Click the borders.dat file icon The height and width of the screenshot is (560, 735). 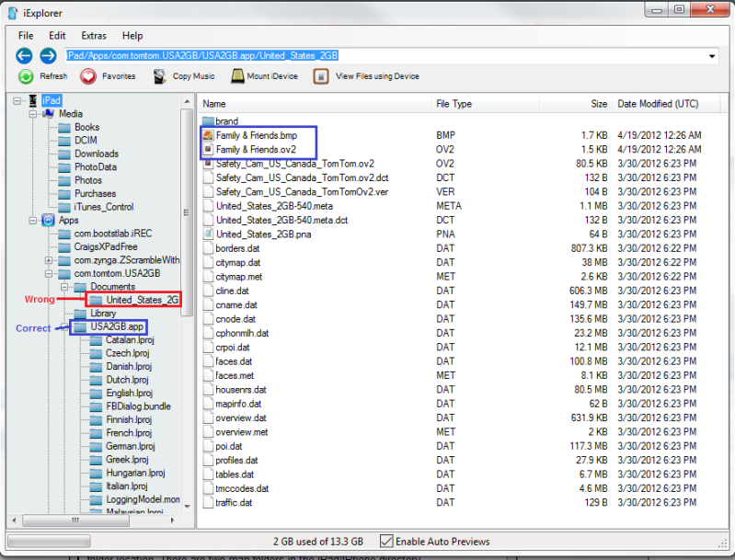tap(208, 248)
